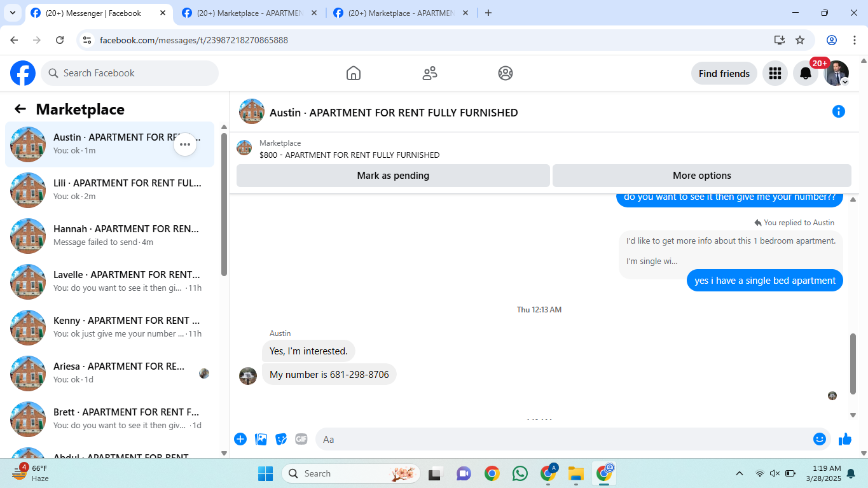Click the conversation title Austin · APARTMENT FOR RENT FULLY FURNISHED
Viewport: 868px width, 488px height.
coord(394,113)
